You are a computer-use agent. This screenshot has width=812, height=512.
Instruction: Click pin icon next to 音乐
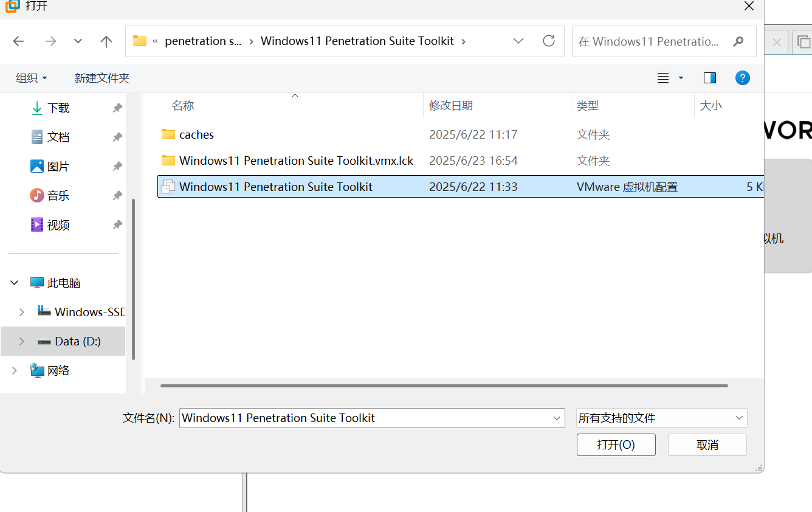pyautogui.click(x=117, y=196)
